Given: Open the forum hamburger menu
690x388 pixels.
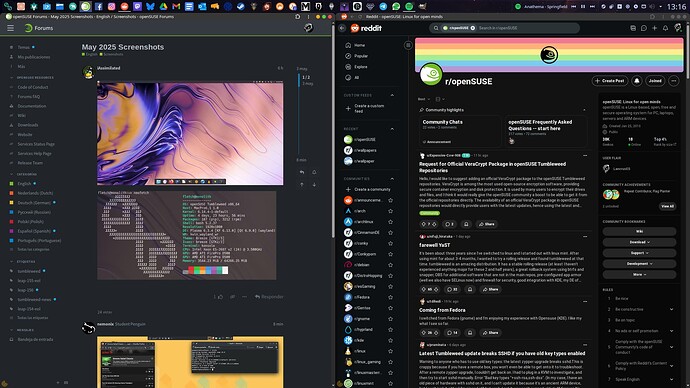Looking at the screenshot, I should (11, 28).
